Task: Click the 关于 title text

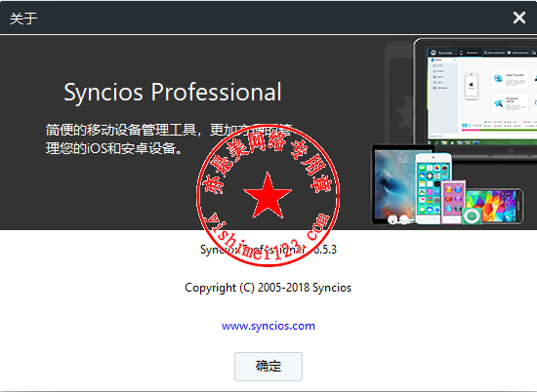Action: coord(23,19)
